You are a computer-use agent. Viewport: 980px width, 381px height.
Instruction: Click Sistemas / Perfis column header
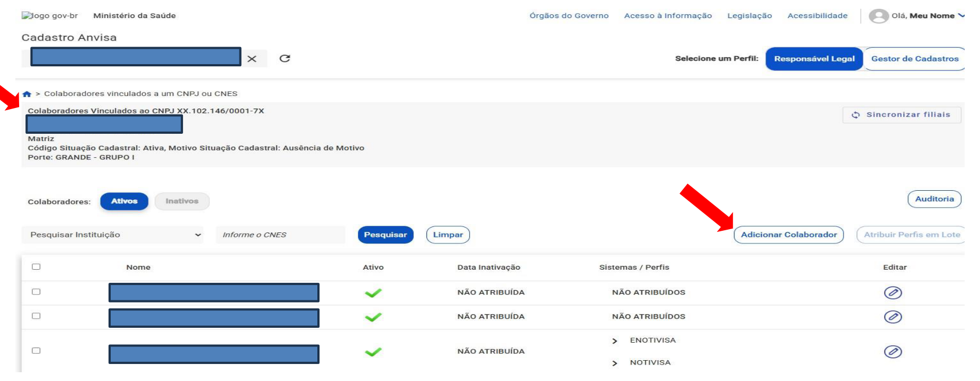[x=634, y=268]
